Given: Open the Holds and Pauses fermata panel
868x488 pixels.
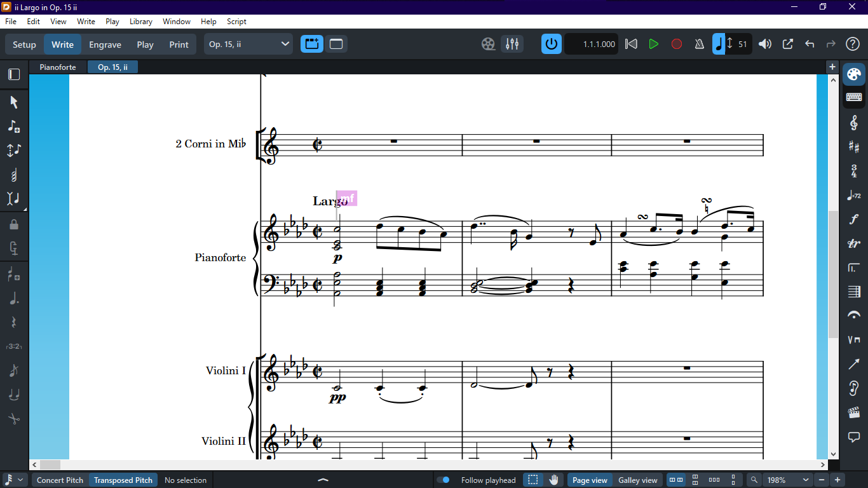Looking at the screenshot, I should (x=854, y=316).
